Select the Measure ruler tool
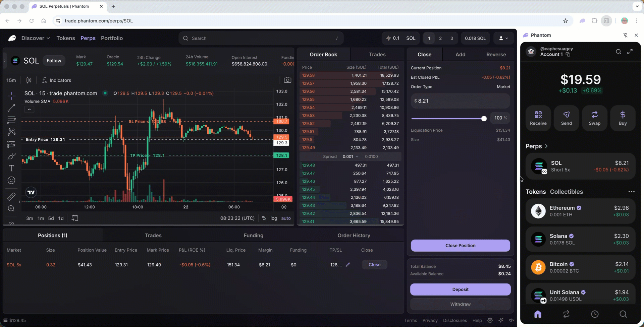This screenshot has width=644, height=327. click(x=11, y=197)
